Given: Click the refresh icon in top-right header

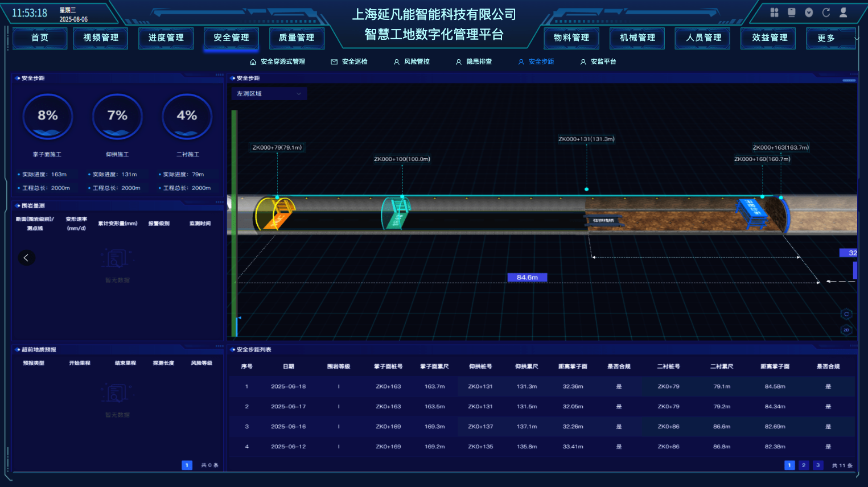Looking at the screenshot, I should coord(826,13).
